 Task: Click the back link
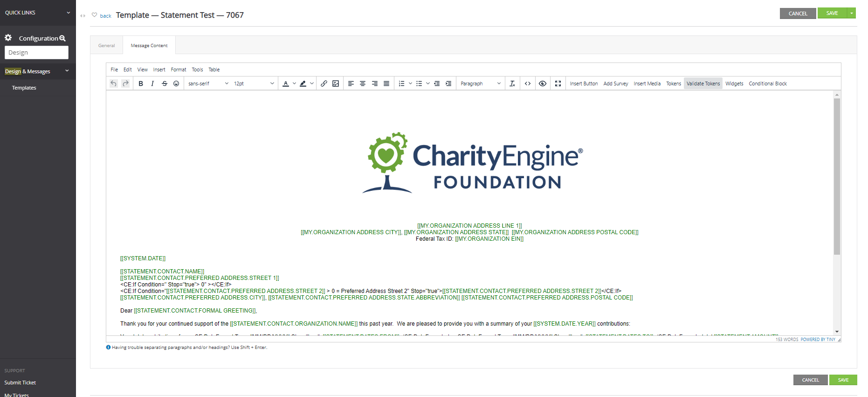coord(105,16)
